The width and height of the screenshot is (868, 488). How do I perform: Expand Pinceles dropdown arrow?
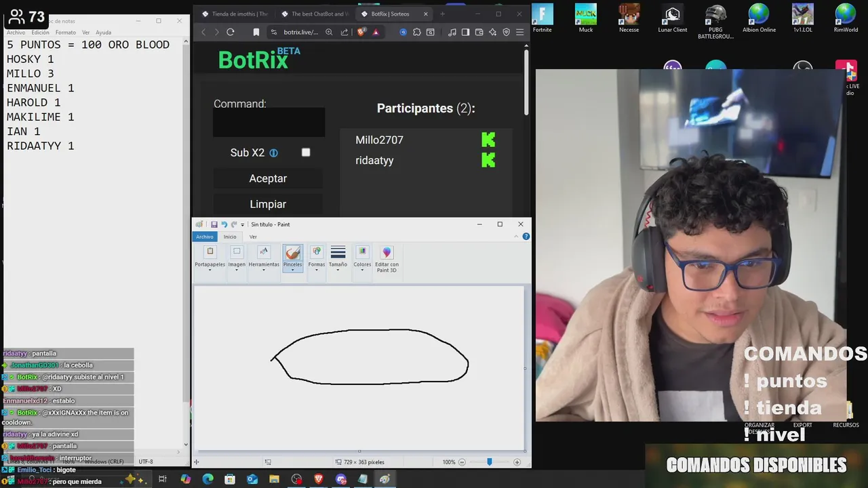(293, 270)
